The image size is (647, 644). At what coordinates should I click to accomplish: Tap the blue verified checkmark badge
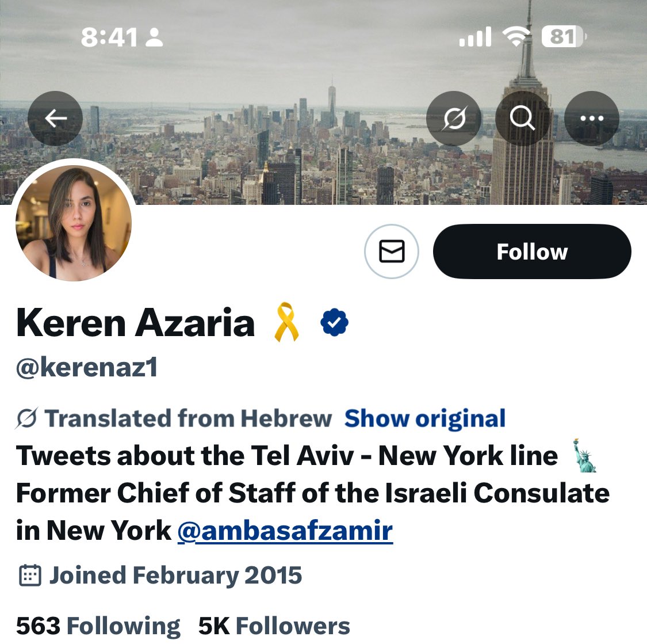[334, 322]
